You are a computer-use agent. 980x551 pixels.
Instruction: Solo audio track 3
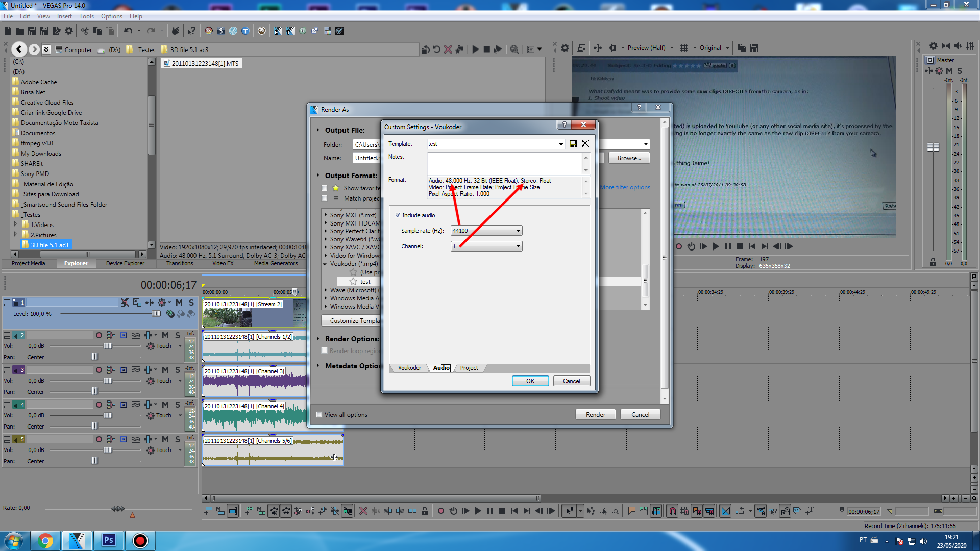[x=178, y=370]
